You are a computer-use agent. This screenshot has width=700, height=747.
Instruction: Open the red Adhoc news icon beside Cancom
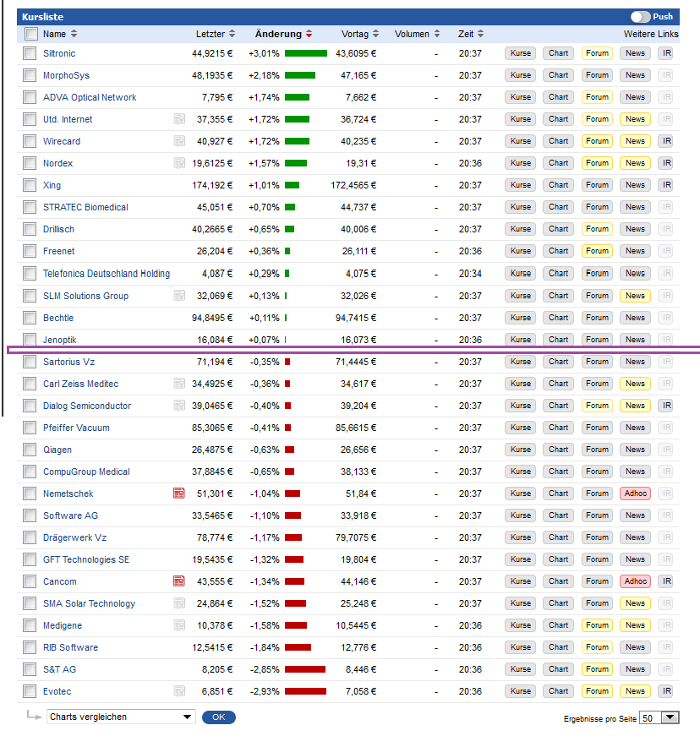178,581
